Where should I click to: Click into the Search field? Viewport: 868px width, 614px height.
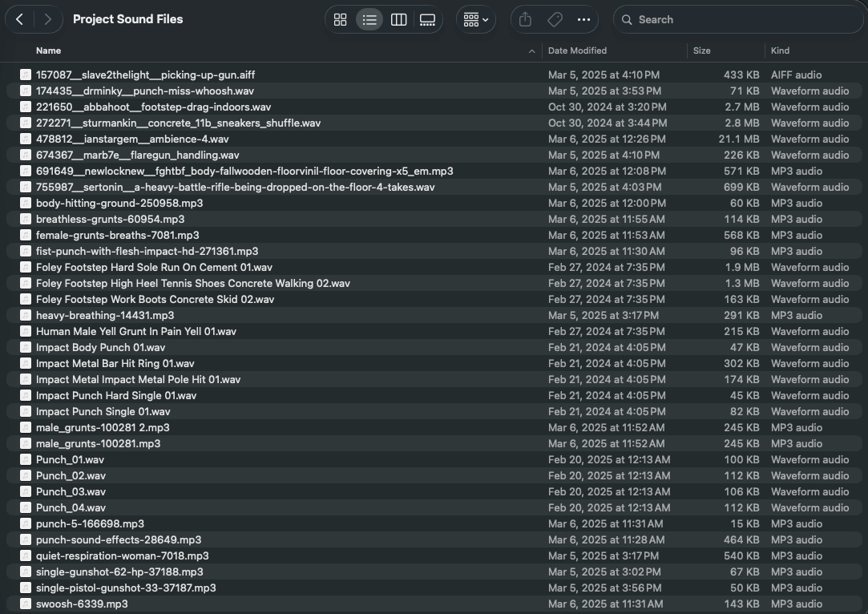pos(738,20)
